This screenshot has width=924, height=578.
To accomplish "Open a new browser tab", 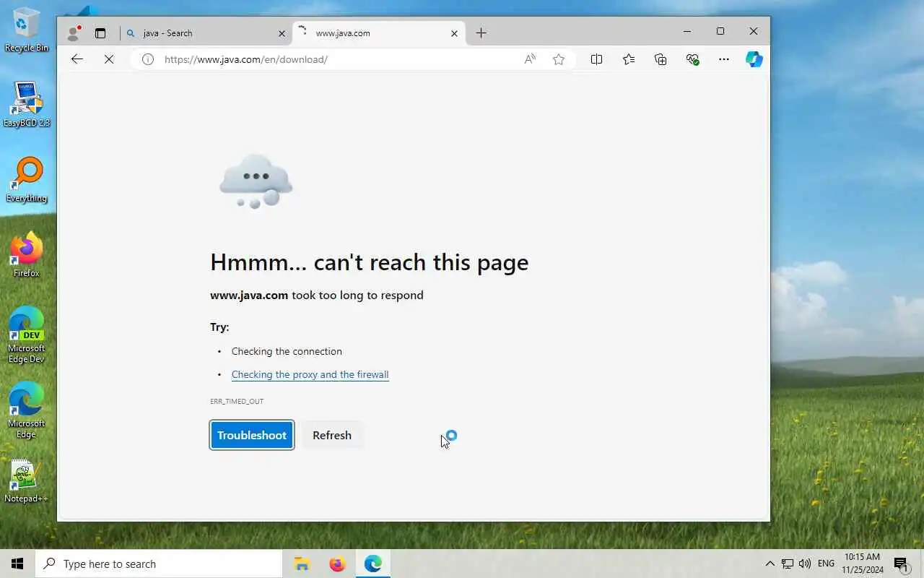I will coord(481,33).
